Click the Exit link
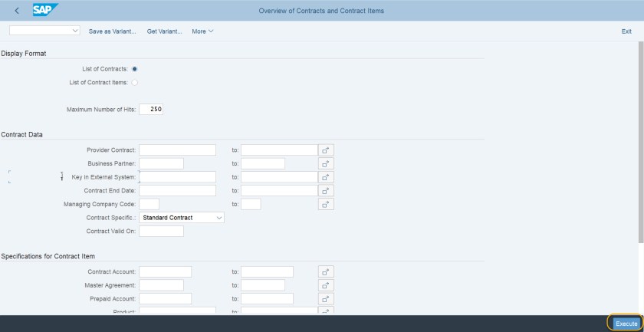 (x=626, y=31)
